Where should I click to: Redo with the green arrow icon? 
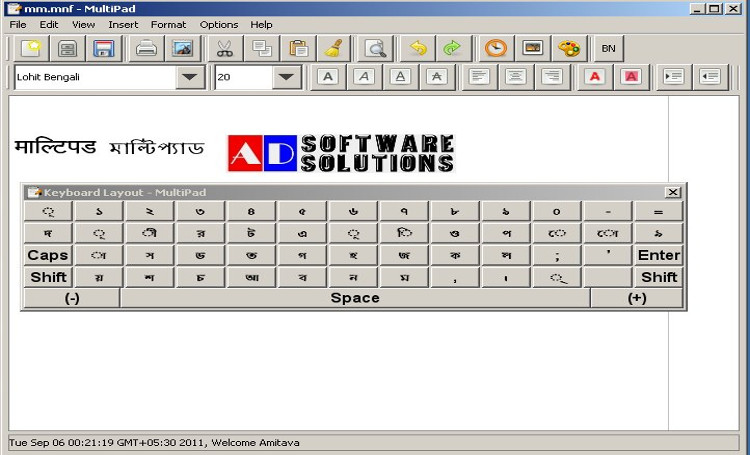[453, 48]
